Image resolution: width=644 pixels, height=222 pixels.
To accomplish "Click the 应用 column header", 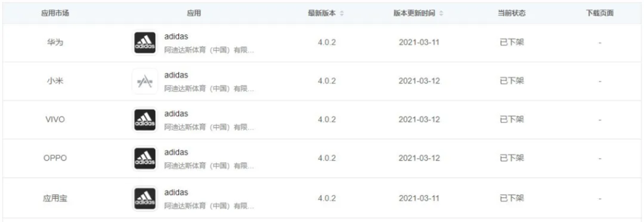I will click(x=194, y=13).
